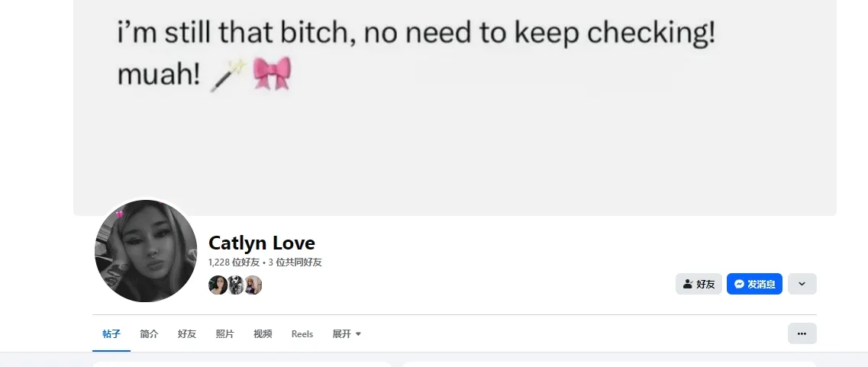Switch to the 简介 tab
The image size is (868, 367).
[x=149, y=334]
